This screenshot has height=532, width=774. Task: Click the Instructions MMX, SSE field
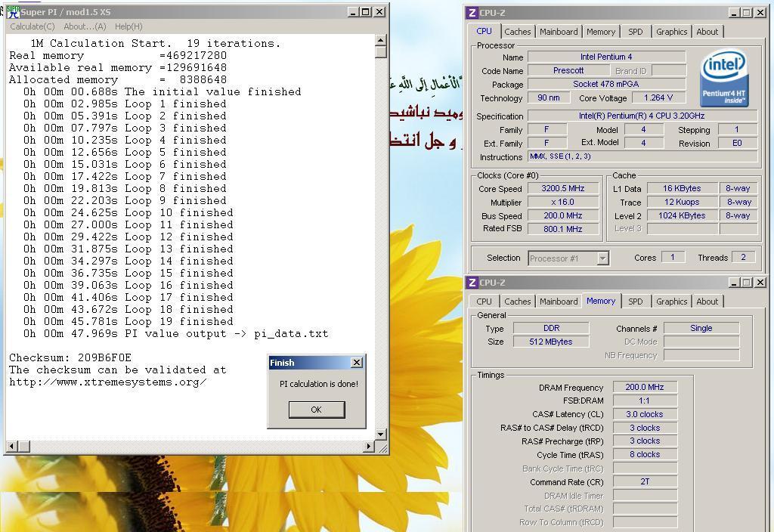coord(642,156)
